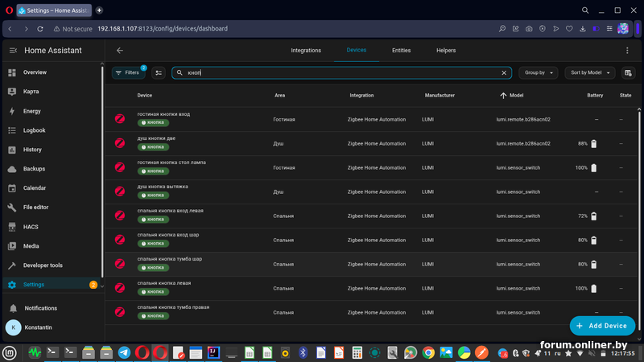Switch to the Integrations tab
This screenshot has height=362, width=644.
click(306, 50)
